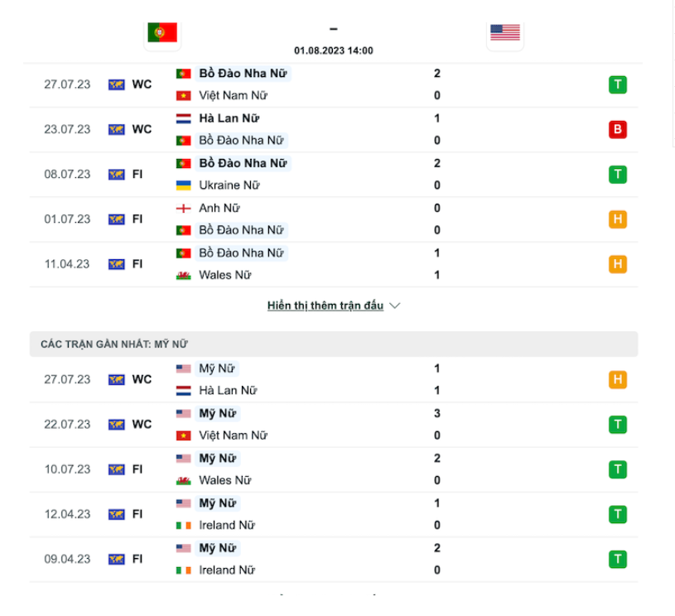
Task: Click 'Hiển thị thêm trận đấu' link
Action: [x=325, y=306]
